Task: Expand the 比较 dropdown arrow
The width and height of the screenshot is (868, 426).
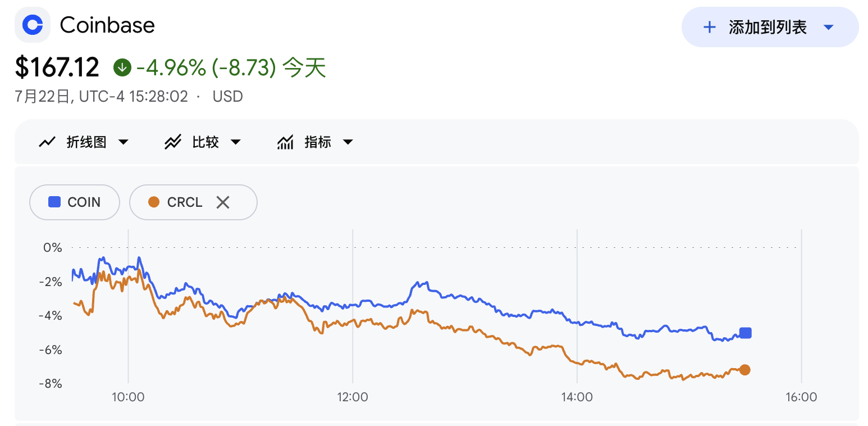Action: [236, 142]
